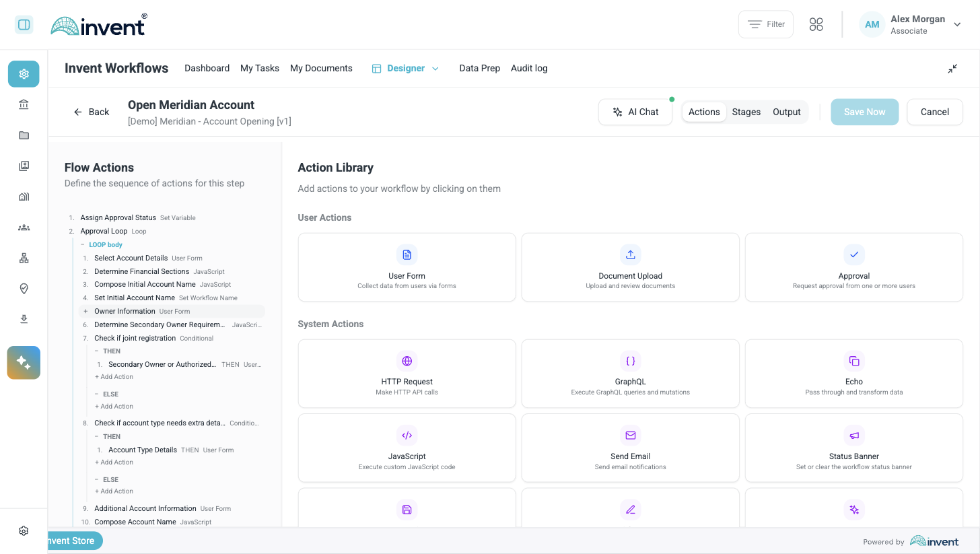Viewport: 980px width, 554px height.
Task: Click the AM avatar circle
Action: (x=872, y=25)
